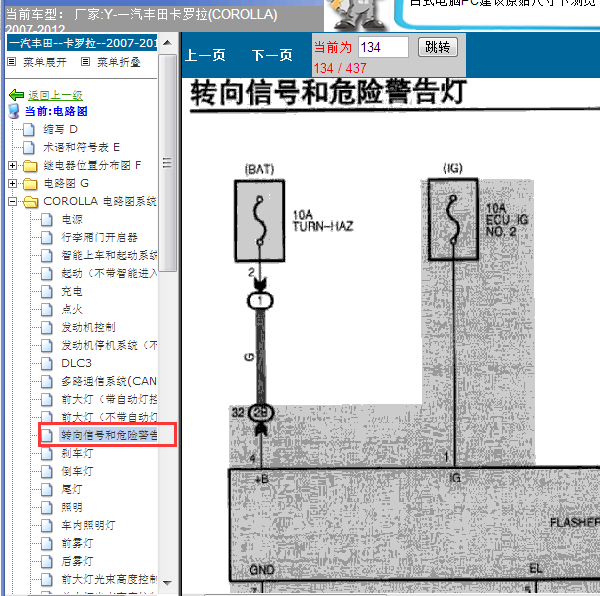600x596 pixels.
Task: Click 菜单折叠 to collapse menu
Action: click(x=119, y=62)
